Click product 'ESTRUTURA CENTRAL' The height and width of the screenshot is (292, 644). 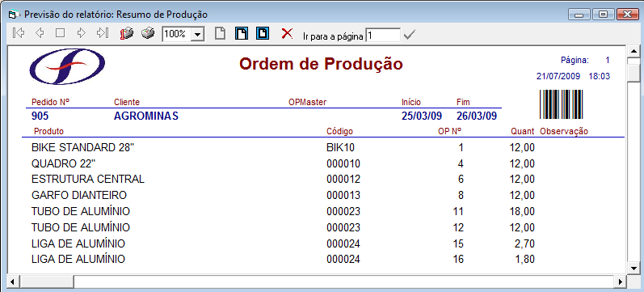[x=88, y=180]
